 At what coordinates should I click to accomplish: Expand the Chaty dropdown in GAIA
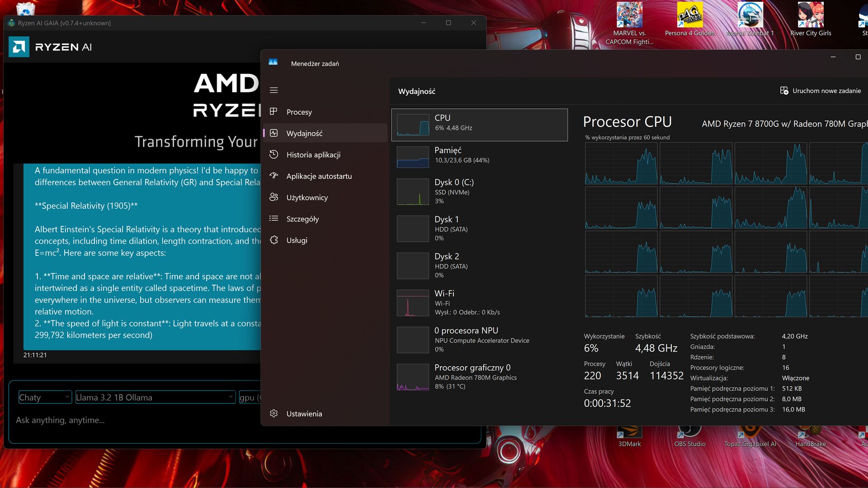coord(45,397)
